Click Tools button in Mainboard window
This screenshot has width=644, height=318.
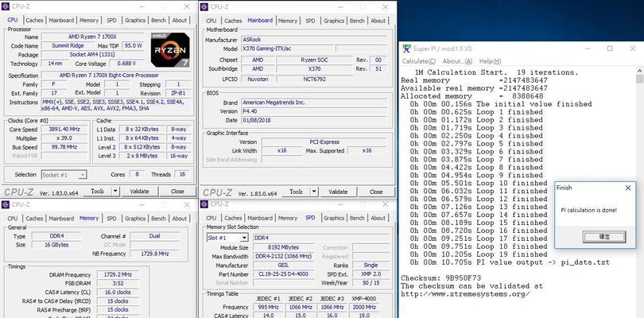296,192
